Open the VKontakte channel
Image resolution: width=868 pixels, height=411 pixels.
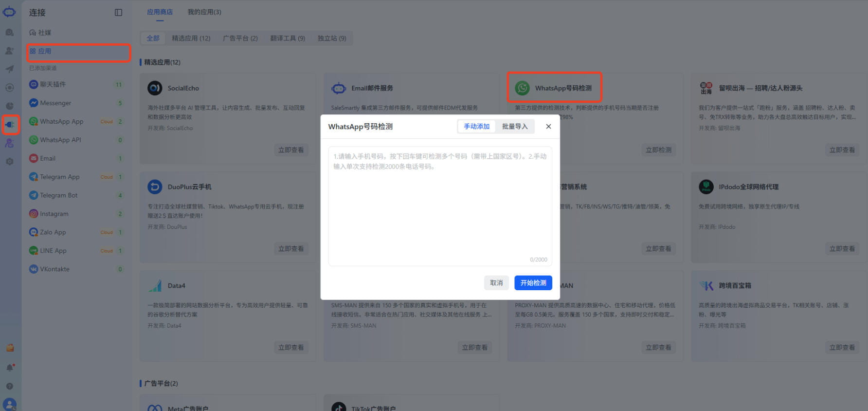[77, 269]
